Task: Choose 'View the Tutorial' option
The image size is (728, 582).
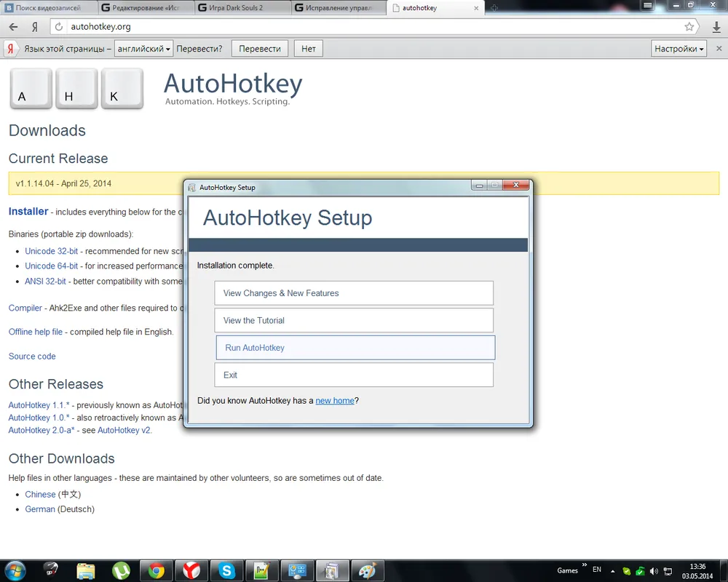Action: [x=354, y=320]
